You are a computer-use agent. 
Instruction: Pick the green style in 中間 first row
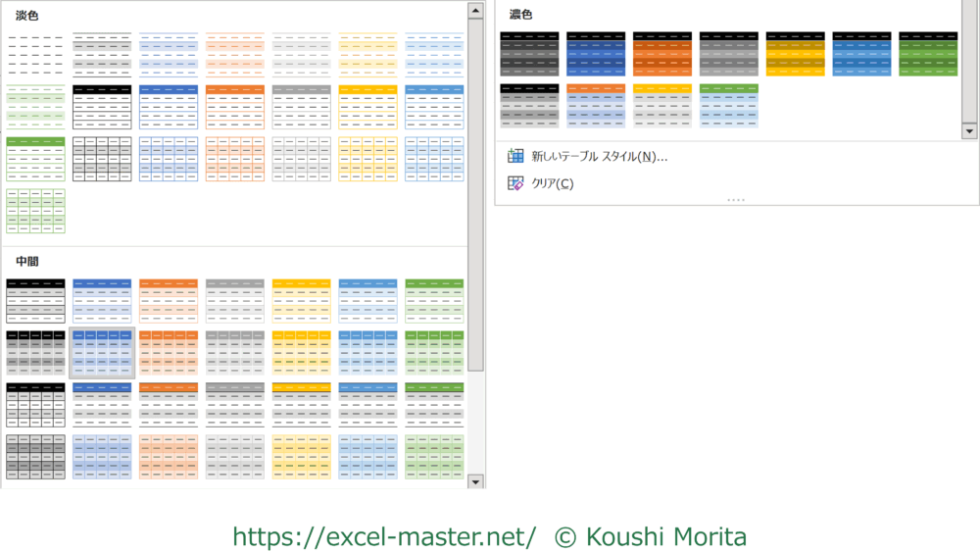coord(434,301)
